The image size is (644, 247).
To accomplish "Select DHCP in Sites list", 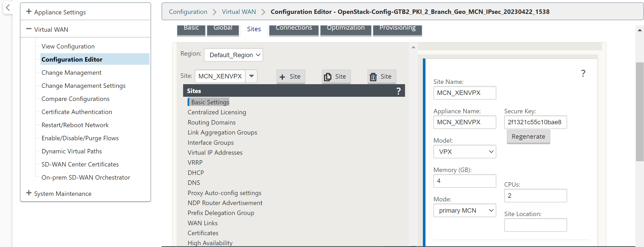I will (x=196, y=173).
